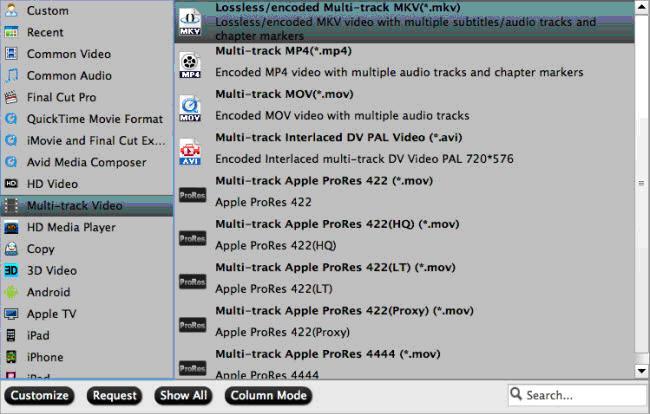Select the Common Audio label

[x=69, y=75]
